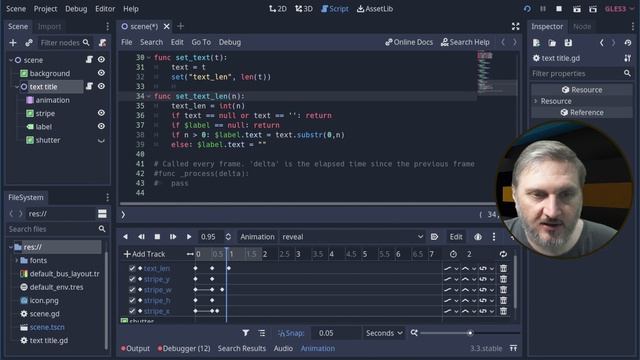
Task: Open the AssetLib workspace
Action: pos(375,9)
